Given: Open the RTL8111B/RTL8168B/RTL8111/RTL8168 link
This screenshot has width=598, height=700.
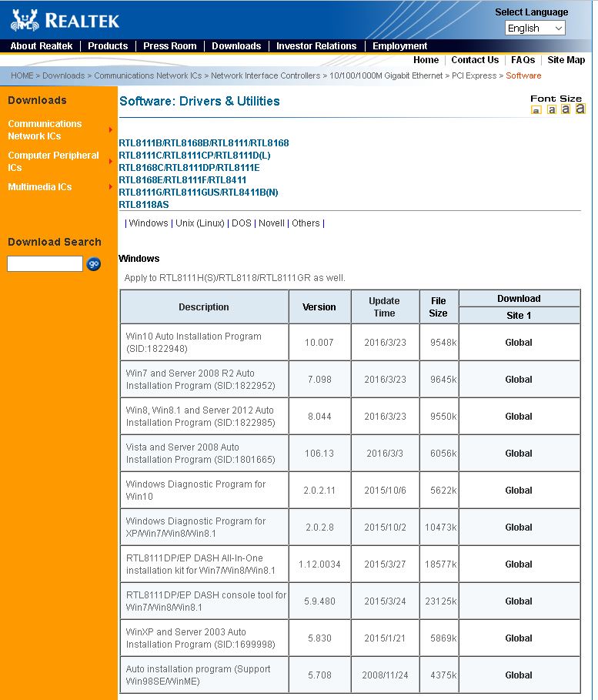Looking at the screenshot, I should (x=203, y=143).
